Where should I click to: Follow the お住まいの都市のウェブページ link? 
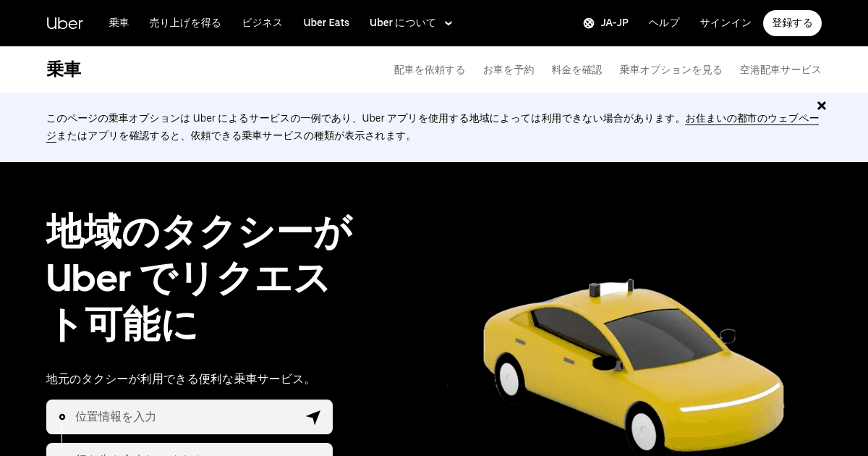click(752, 119)
